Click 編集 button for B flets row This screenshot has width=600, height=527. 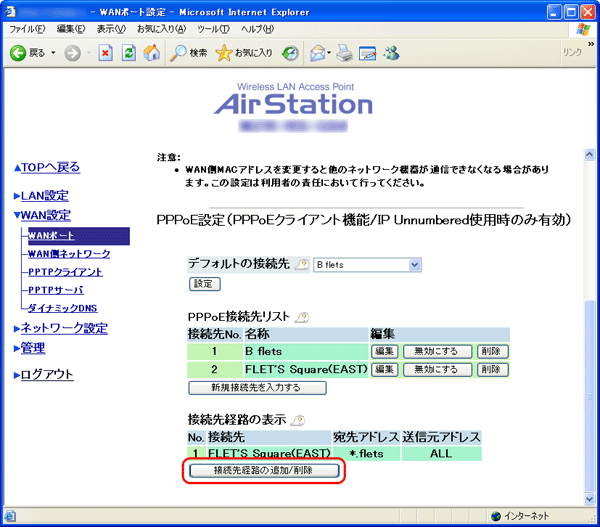pos(385,351)
